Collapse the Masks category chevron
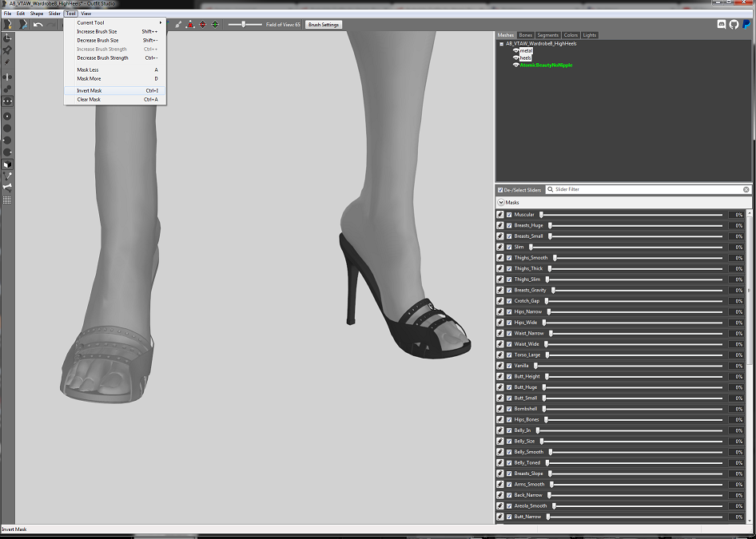The width and height of the screenshot is (756, 539). click(x=501, y=203)
